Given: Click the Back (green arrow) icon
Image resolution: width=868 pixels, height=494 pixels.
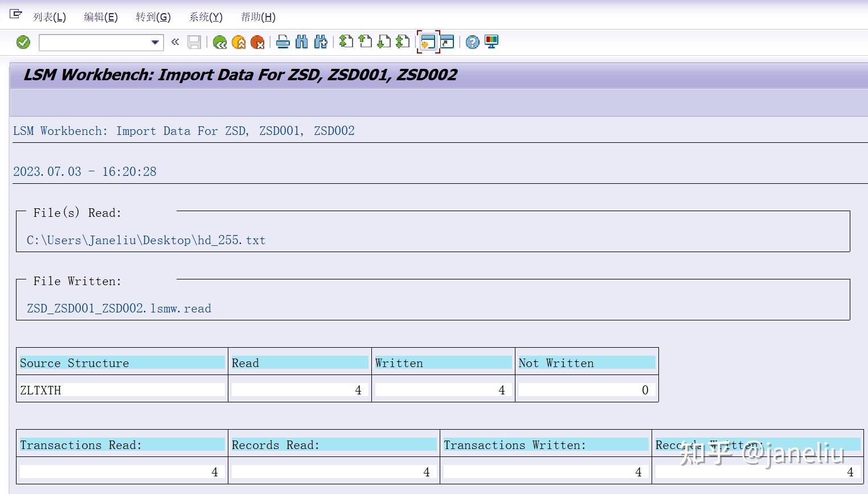Looking at the screenshot, I should 220,42.
